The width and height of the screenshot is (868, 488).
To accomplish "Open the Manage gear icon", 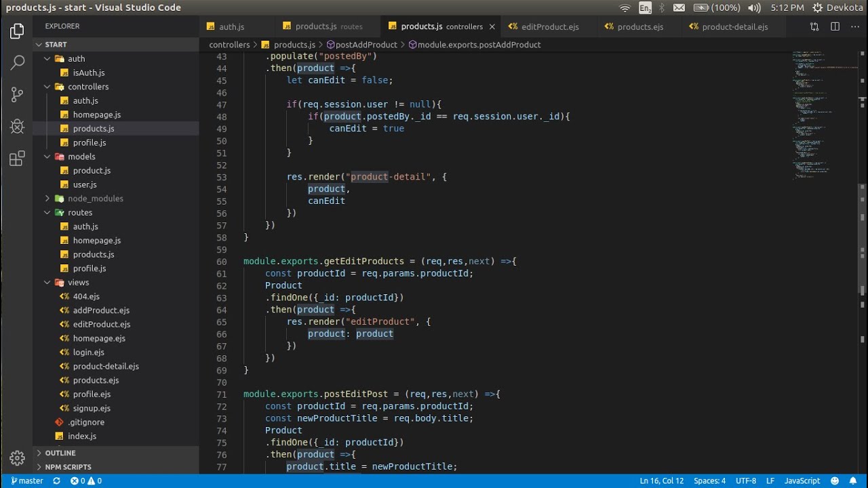I will (17, 458).
